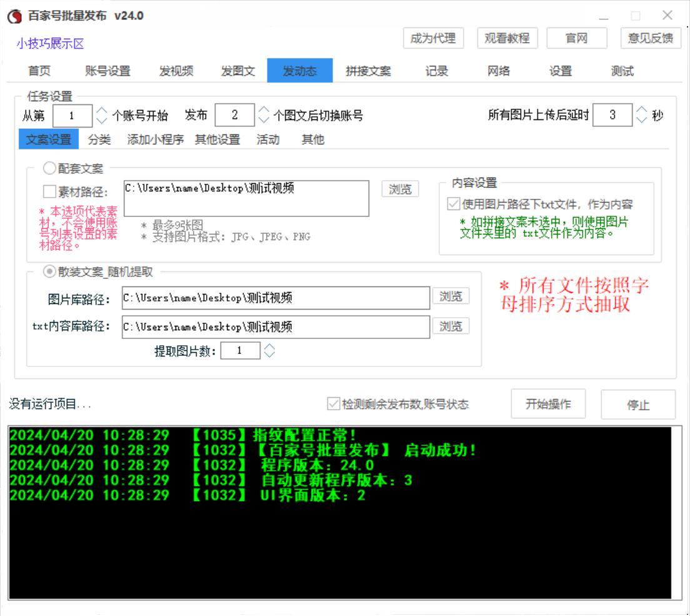The height and width of the screenshot is (616, 690).
Task: Increase upload delay seconds with up arrow
Action: (x=642, y=110)
